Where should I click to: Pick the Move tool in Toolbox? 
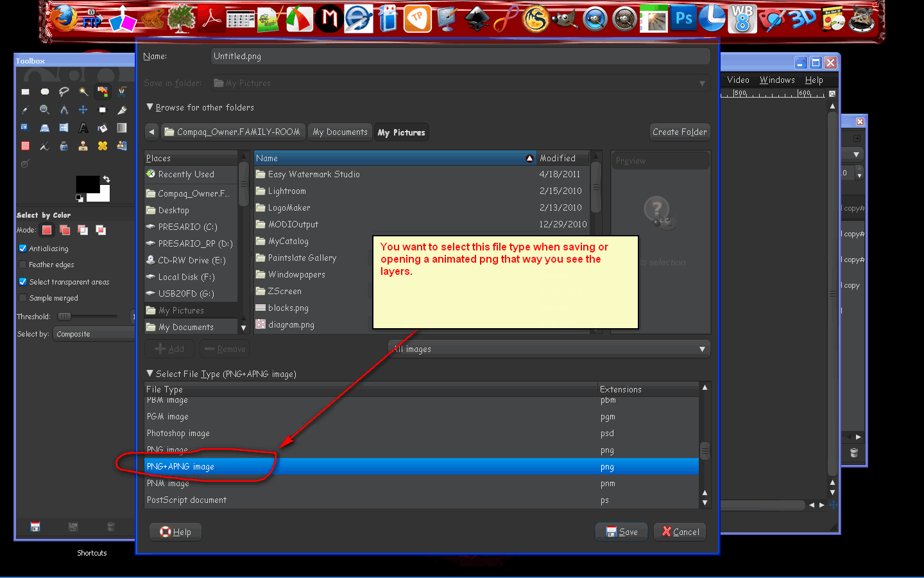[x=83, y=110]
